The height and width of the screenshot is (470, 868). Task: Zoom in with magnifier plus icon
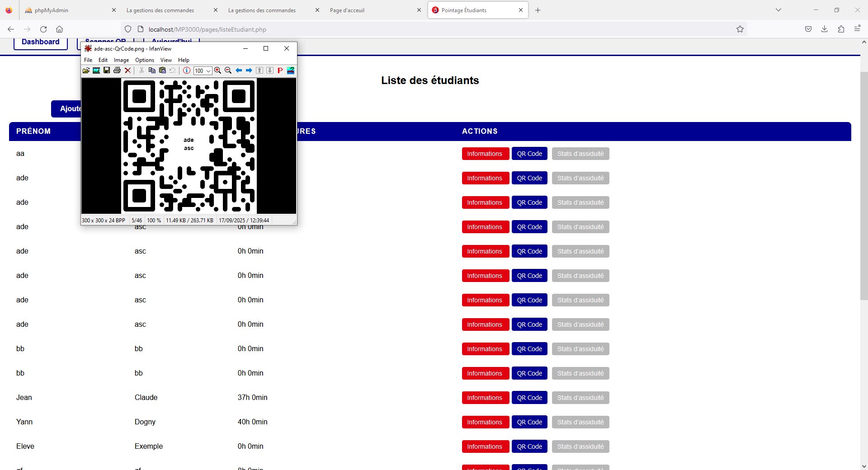(218, 70)
